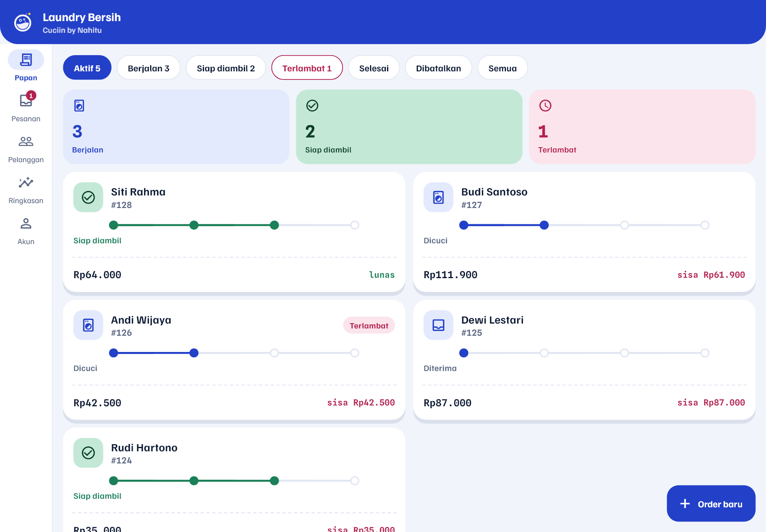Image resolution: width=766 pixels, height=532 pixels.
Task: Click Siti Rahma's green check status icon
Action: click(x=88, y=197)
